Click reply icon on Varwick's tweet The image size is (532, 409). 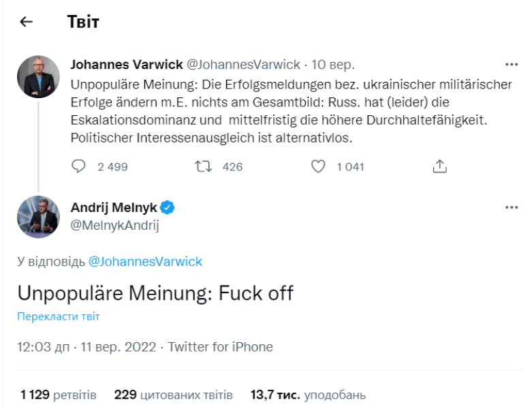[79, 166]
